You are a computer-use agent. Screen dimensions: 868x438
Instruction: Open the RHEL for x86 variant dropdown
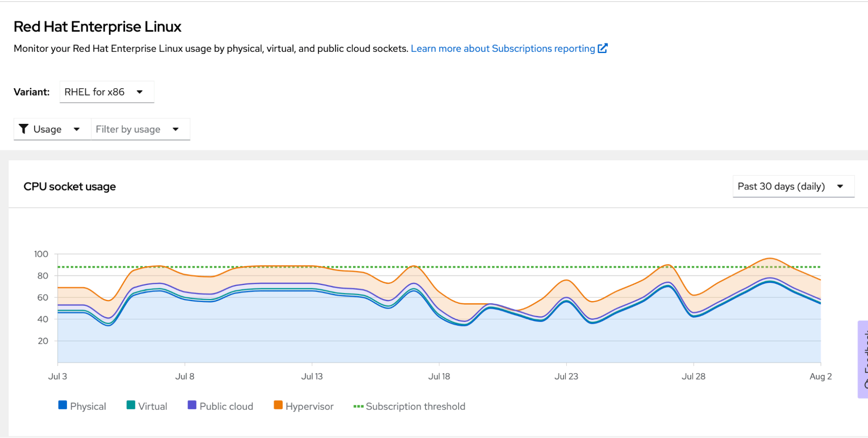point(106,92)
